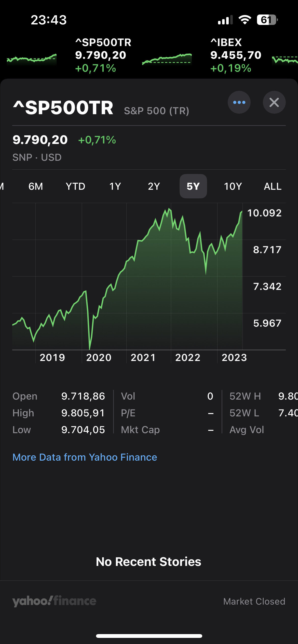
Task: Tap the home indicator bar
Action: pyautogui.click(x=149, y=636)
